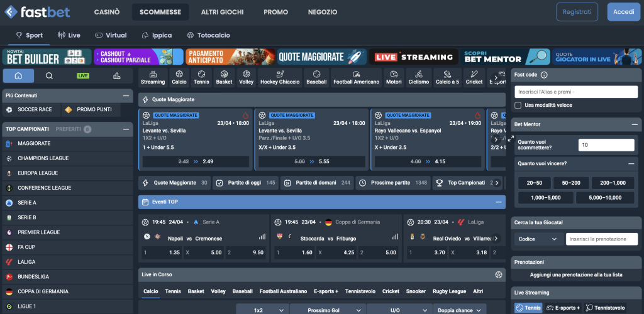644x314 pixels.
Task: Collapse the Bet Mentor panel
Action: [635, 124]
